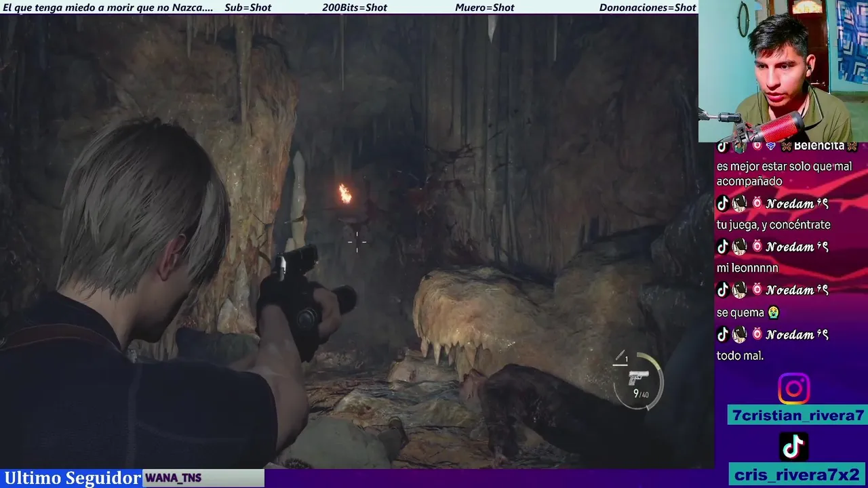The width and height of the screenshot is (868, 488).
Task: Click the 'cris_rivera7x2' TikTok handle
Action: coord(797,474)
